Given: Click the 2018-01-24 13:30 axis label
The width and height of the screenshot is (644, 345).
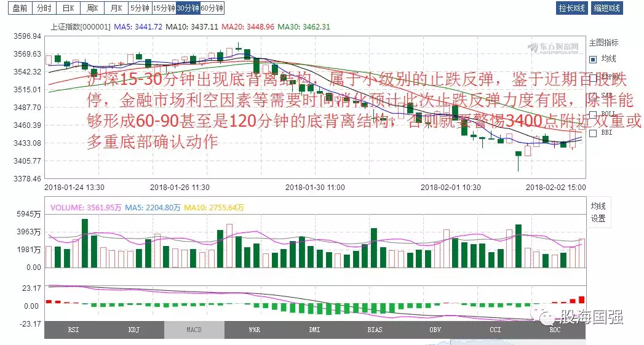Looking at the screenshot, I should (74, 188).
